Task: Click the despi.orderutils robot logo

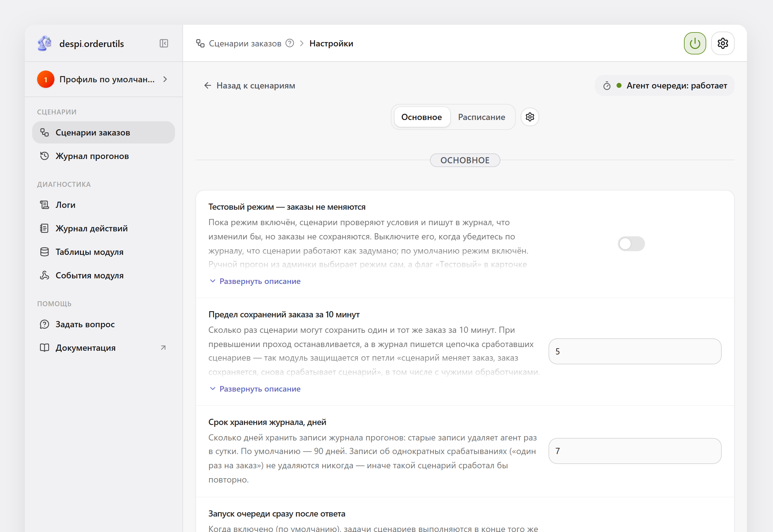Action: 45,43
